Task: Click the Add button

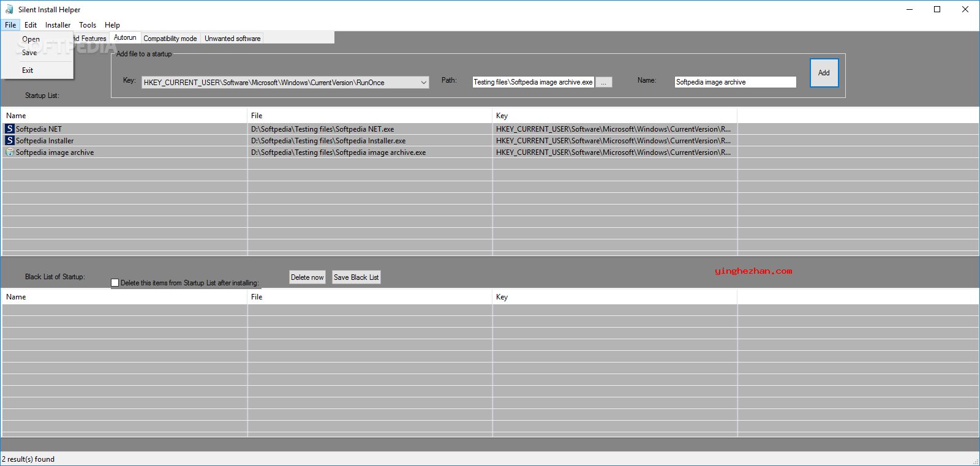Action: [824, 73]
